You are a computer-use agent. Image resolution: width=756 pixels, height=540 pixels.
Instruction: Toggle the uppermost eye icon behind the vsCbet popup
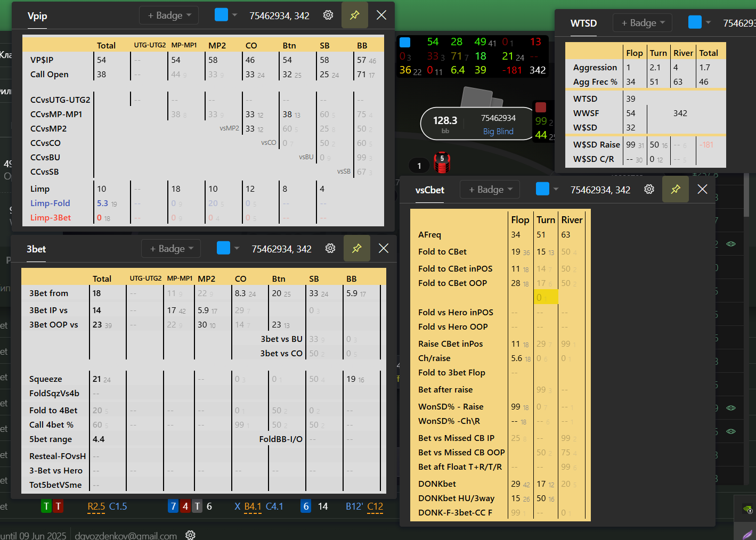pyautogui.click(x=731, y=244)
